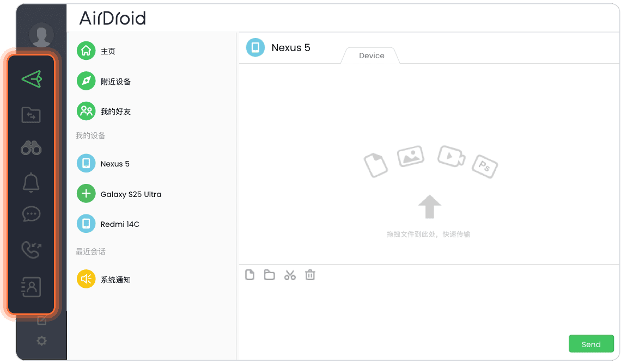The height and width of the screenshot is (364, 621).
Task: Click the scissors screenshot icon
Action: pos(290,275)
